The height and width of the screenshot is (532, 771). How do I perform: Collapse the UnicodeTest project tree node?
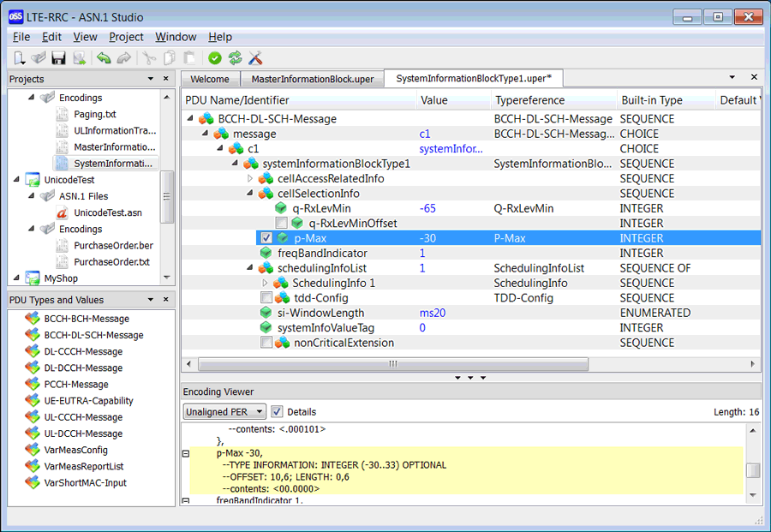click(17, 179)
